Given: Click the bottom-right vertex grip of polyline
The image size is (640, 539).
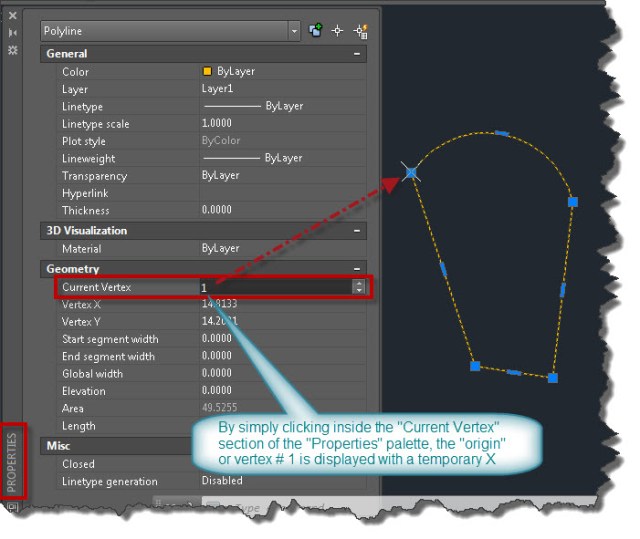Looking at the screenshot, I should (x=553, y=378).
